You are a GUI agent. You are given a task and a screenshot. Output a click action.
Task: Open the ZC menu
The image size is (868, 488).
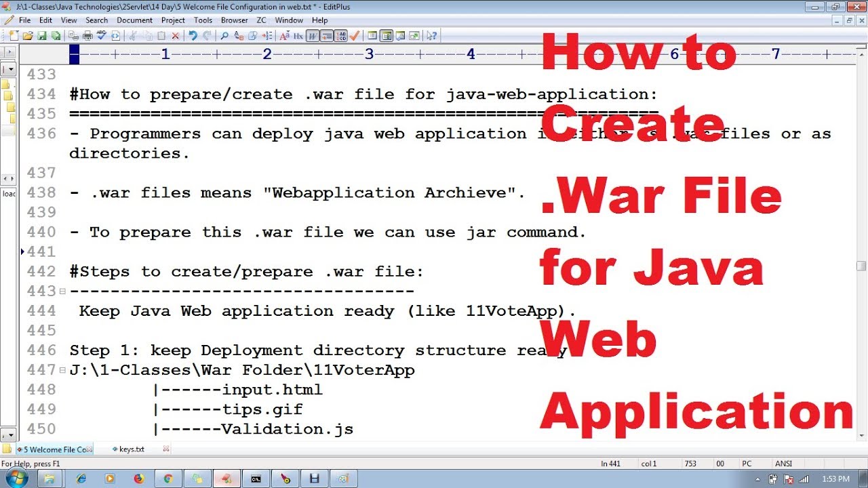click(261, 20)
